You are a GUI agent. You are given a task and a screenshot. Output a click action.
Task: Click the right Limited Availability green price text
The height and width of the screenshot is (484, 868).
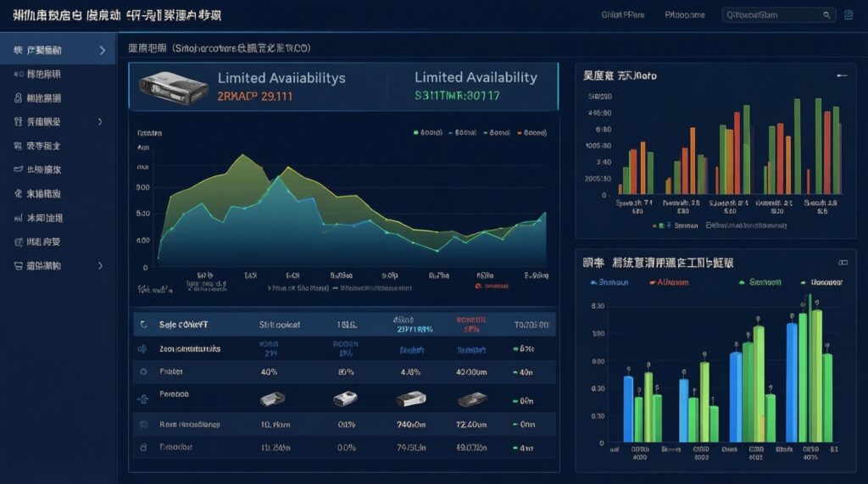tap(457, 96)
